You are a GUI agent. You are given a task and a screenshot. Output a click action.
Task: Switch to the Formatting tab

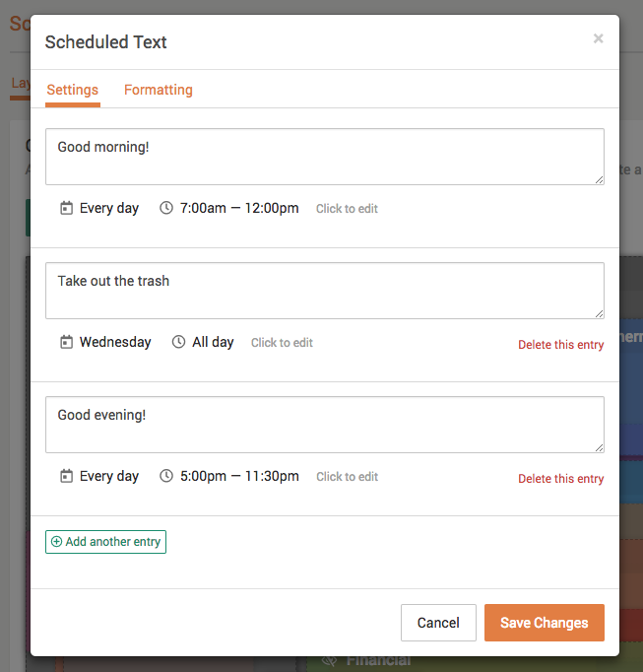pyautogui.click(x=159, y=90)
